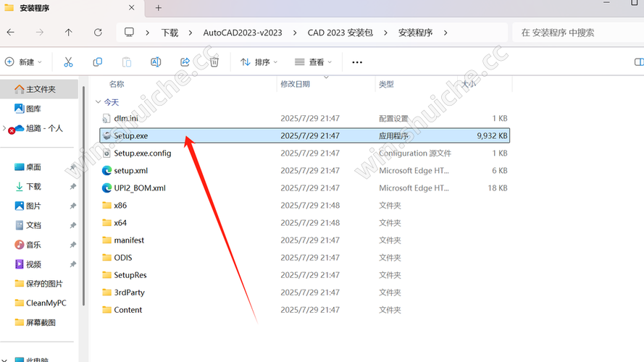Navigate to CAD 2023 安装包 breadcrumb
The width and height of the screenshot is (644, 362).
click(340, 33)
